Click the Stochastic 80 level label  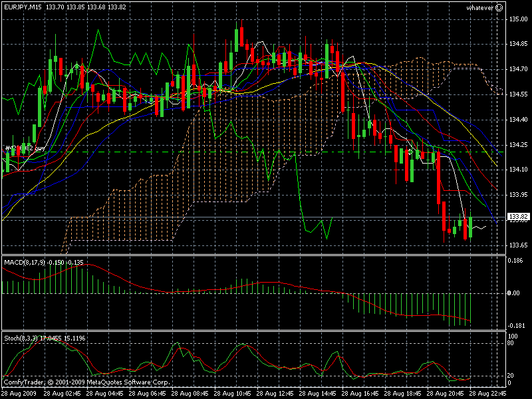coord(511,343)
